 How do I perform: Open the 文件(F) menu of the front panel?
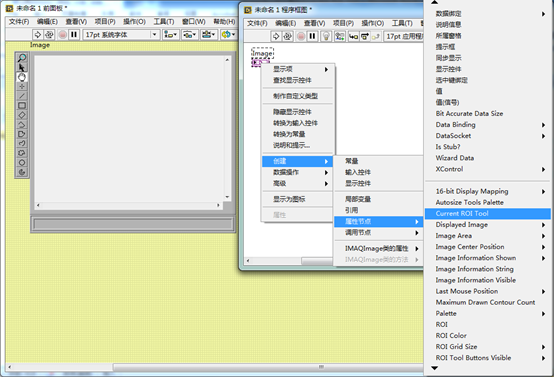(19, 22)
